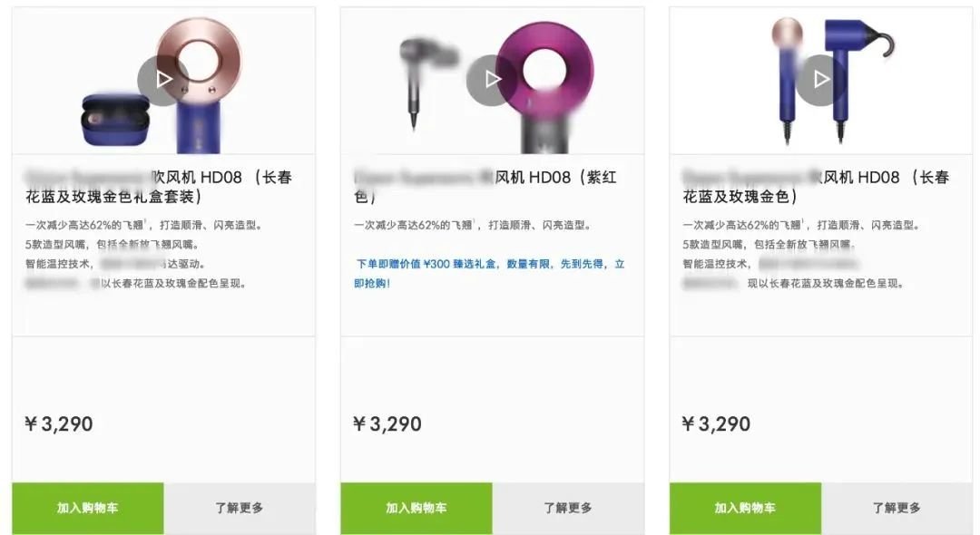The width and height of the screenshot is (980, 535).
Task: Open third product title 长春花蓝及玫瑰金色
Action: pyautogui.click(x=816, y=187)
